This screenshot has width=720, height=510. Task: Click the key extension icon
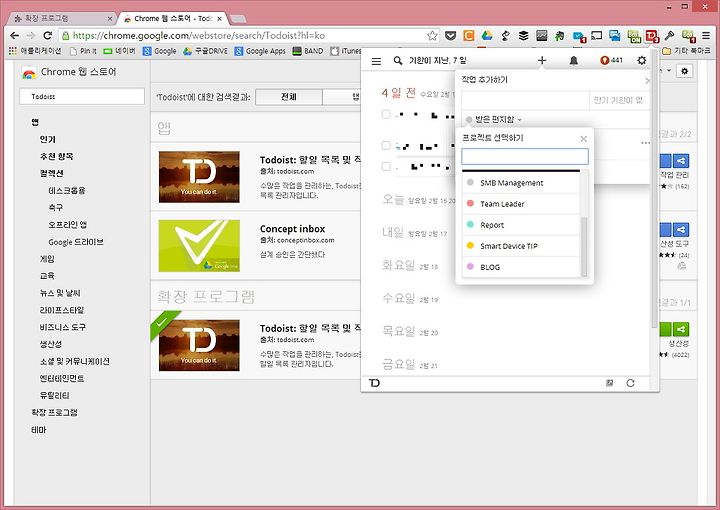tap(669, 35)
